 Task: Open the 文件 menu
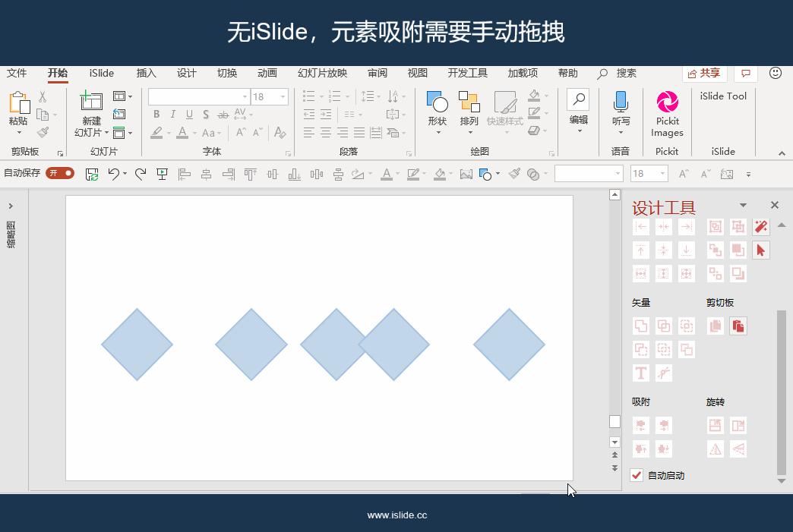click(x=17, y=74)
